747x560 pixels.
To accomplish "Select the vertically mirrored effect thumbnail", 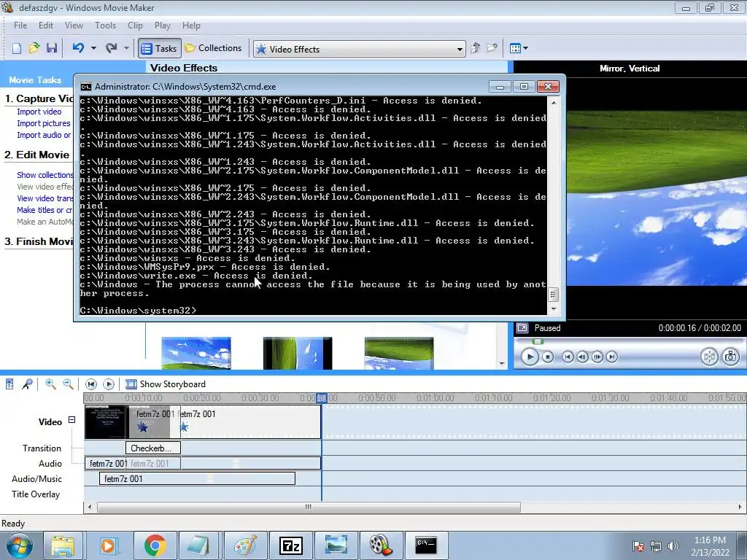I will point(399,353).
